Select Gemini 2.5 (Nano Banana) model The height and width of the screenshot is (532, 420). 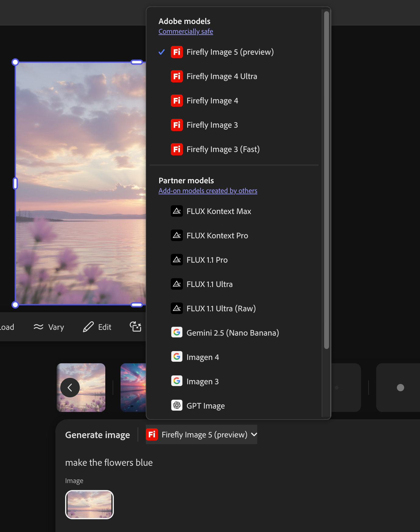(234, 333)
